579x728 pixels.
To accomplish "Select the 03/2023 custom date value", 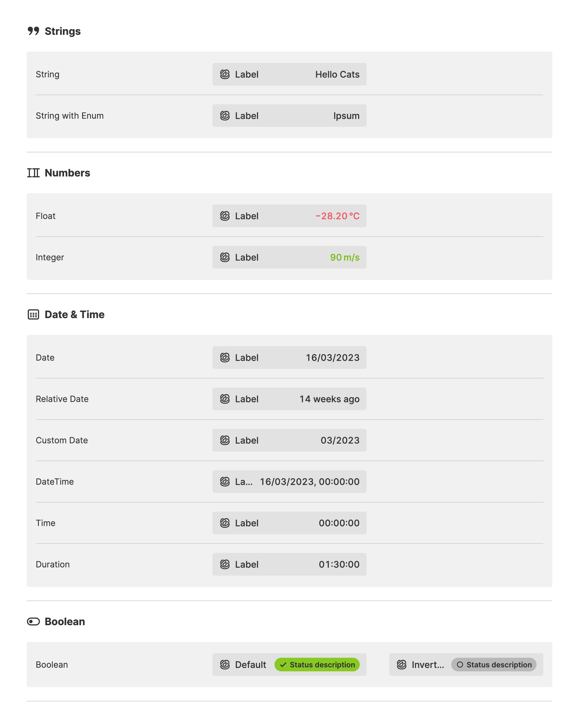I will click(x=340, y=440).
